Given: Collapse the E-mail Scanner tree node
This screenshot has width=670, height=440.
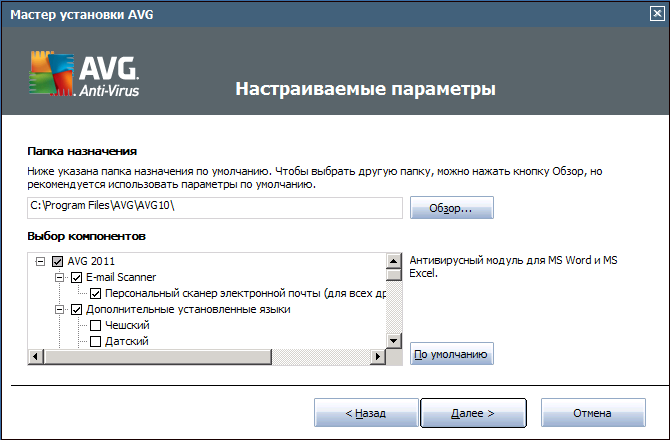Looking at the screenshot, I should [60, 278].
